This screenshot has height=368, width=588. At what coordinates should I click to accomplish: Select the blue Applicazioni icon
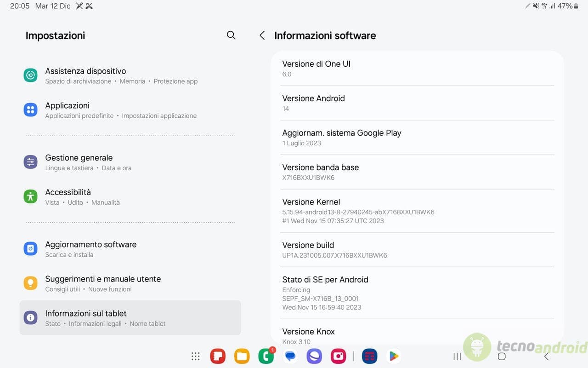pyautogui.click(x=30, y=109)
